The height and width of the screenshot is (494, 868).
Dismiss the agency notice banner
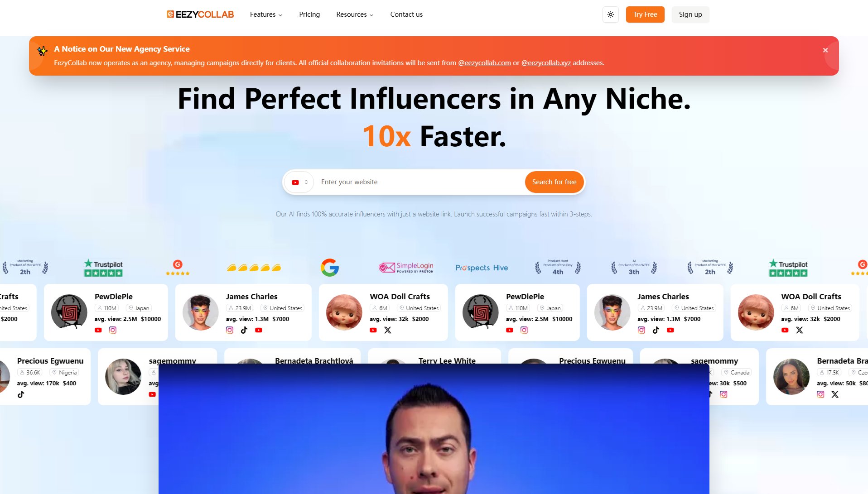click(825, 50)
